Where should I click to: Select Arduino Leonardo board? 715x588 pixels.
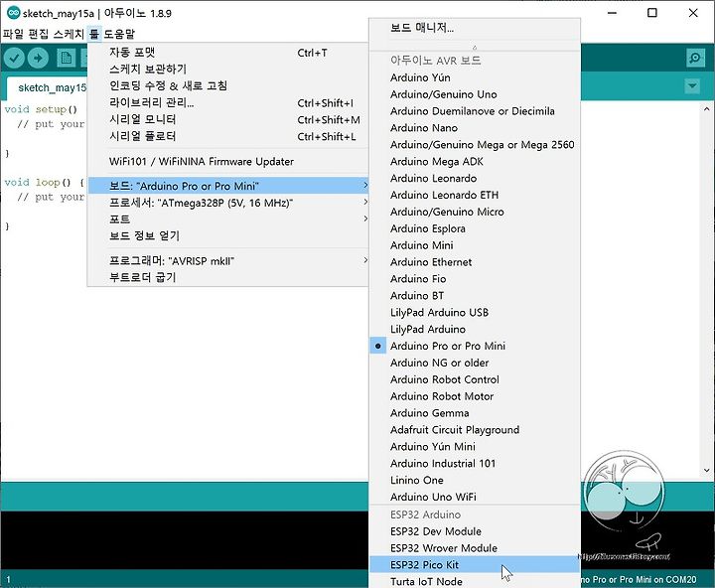pos(475,179)
